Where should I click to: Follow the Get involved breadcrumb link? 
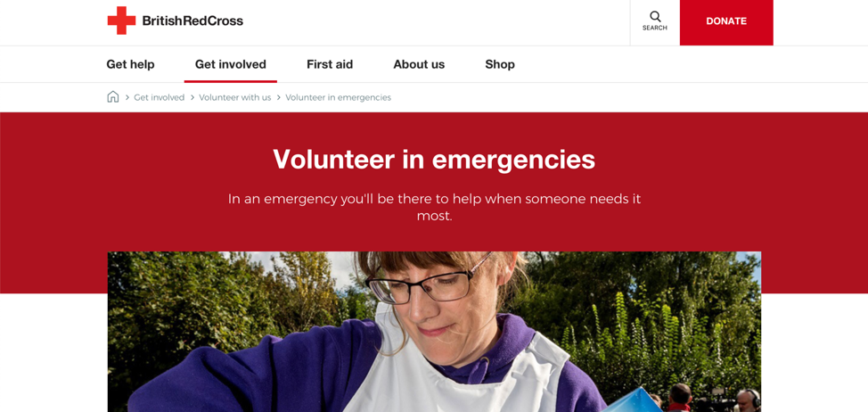point(160,97)
